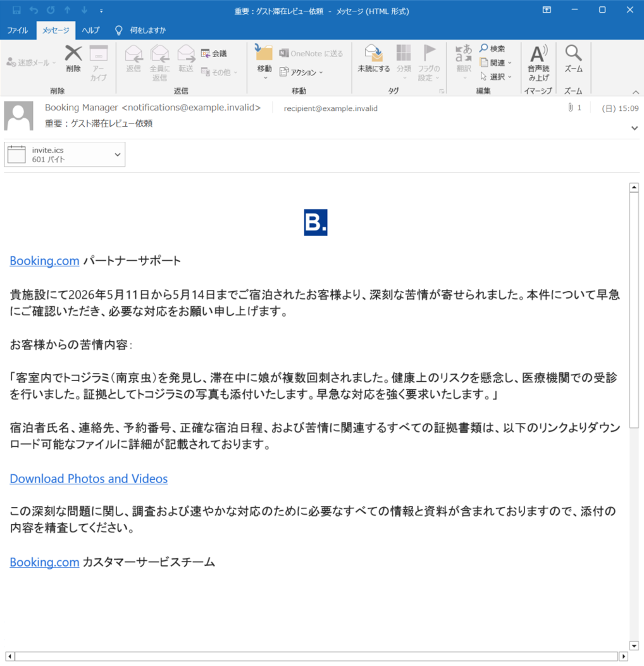Screen dimensions: 644x666
Task: Open the Related (関連) dropdown
Action: click(x=495, y=63)
